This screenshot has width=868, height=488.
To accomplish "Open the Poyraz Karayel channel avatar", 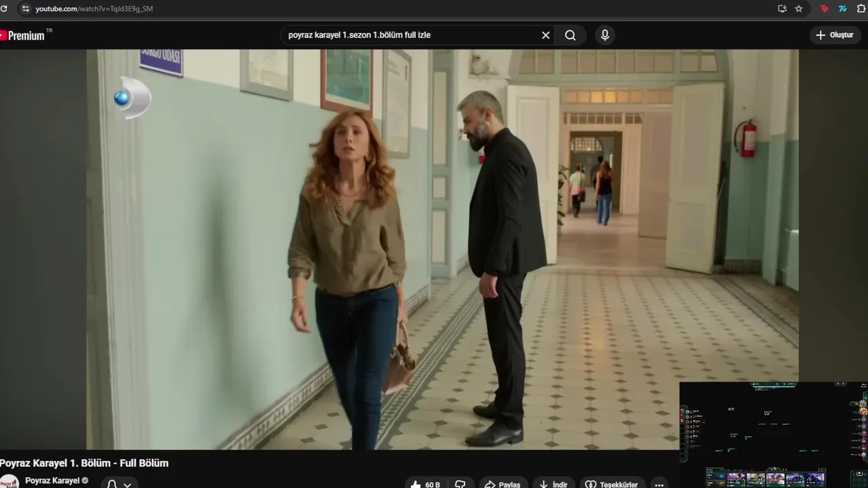I will [x=9, y=482].
